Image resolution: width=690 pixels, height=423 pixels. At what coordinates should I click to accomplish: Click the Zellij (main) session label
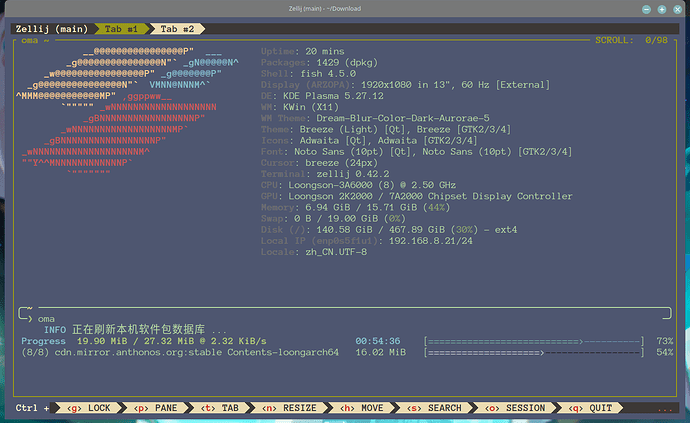click(x=52, y=29)
